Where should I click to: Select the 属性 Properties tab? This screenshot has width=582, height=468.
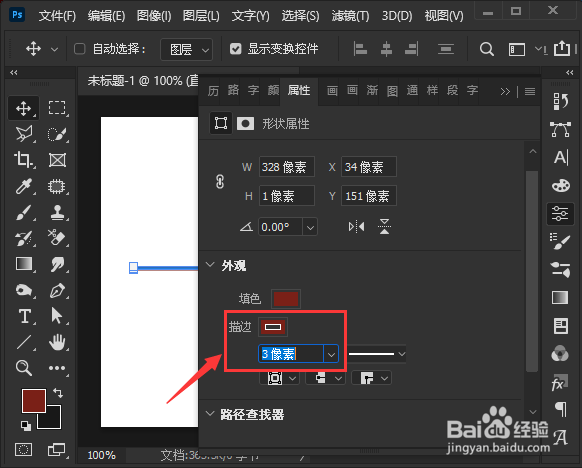coord(299,91)
